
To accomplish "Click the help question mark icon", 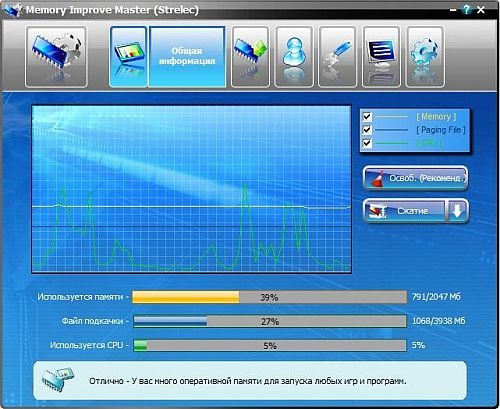I will point(466,10).
